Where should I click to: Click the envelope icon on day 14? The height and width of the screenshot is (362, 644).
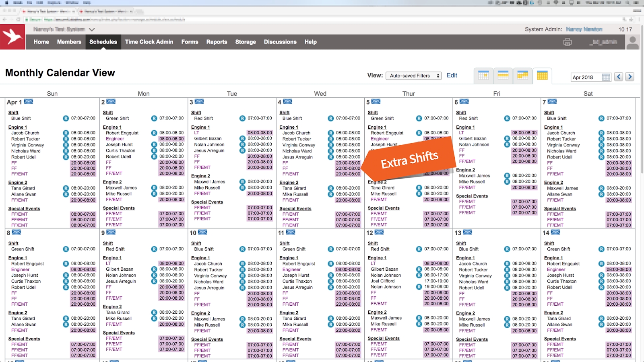click(555, 232)
